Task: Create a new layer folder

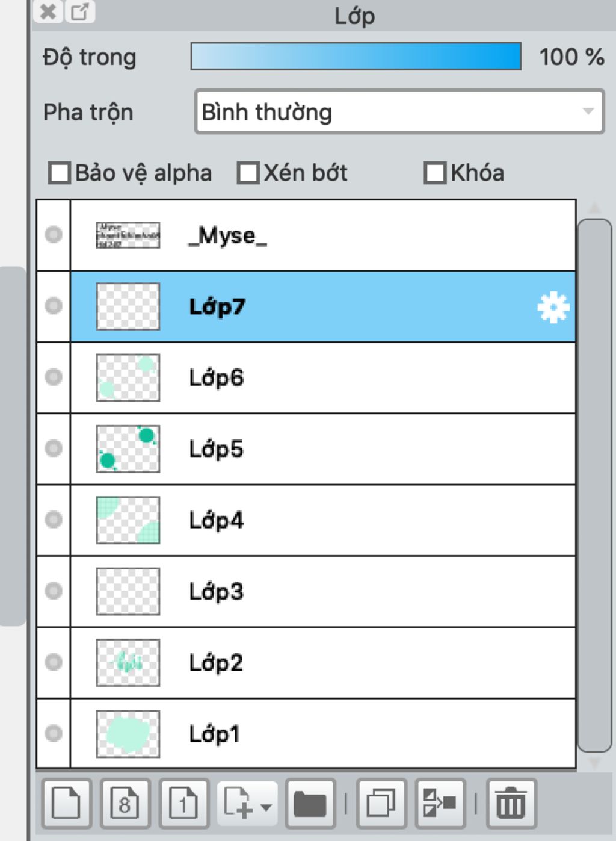Action: (310, 803)
